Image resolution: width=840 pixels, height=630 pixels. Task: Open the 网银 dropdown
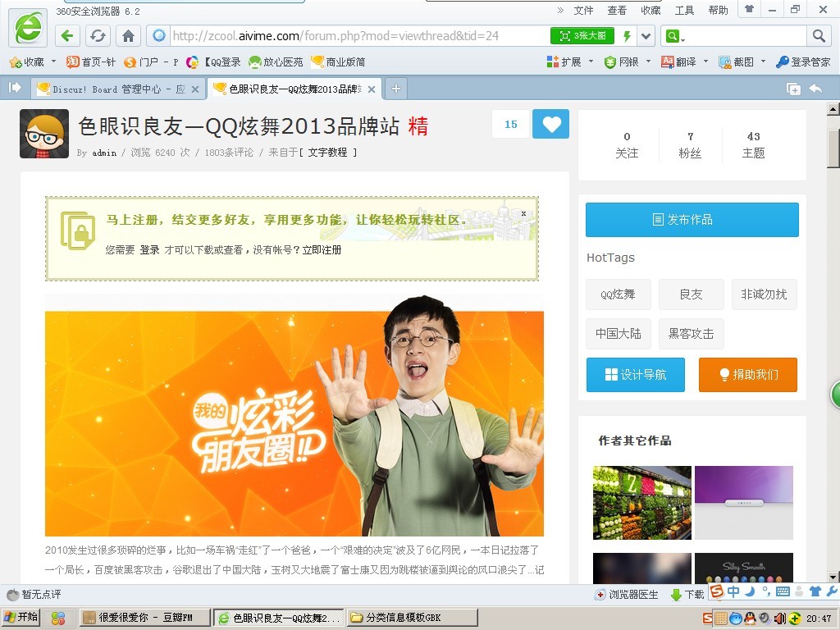[627, 62]
